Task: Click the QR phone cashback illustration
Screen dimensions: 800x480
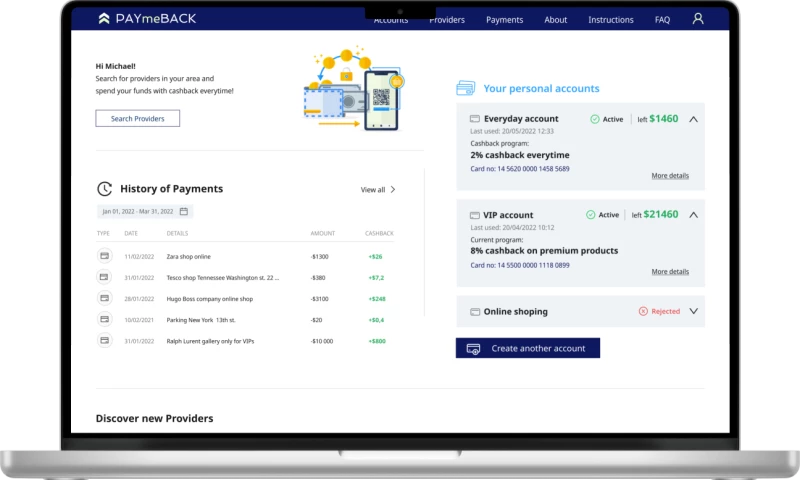Action: pos(354,89)
